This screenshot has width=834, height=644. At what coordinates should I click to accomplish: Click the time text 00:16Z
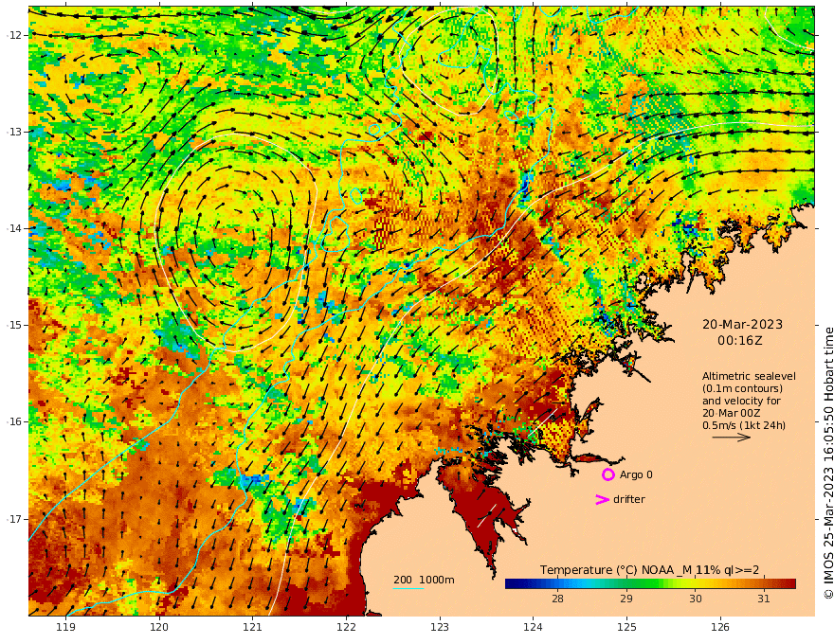pyautogui.click(x=739, y=341)
